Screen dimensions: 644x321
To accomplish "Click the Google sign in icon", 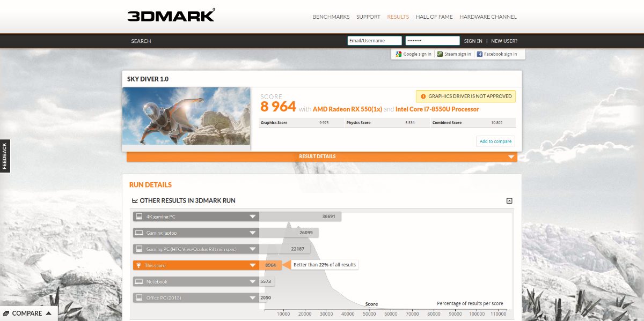I will pyautogui.click(x=399, y=54).
